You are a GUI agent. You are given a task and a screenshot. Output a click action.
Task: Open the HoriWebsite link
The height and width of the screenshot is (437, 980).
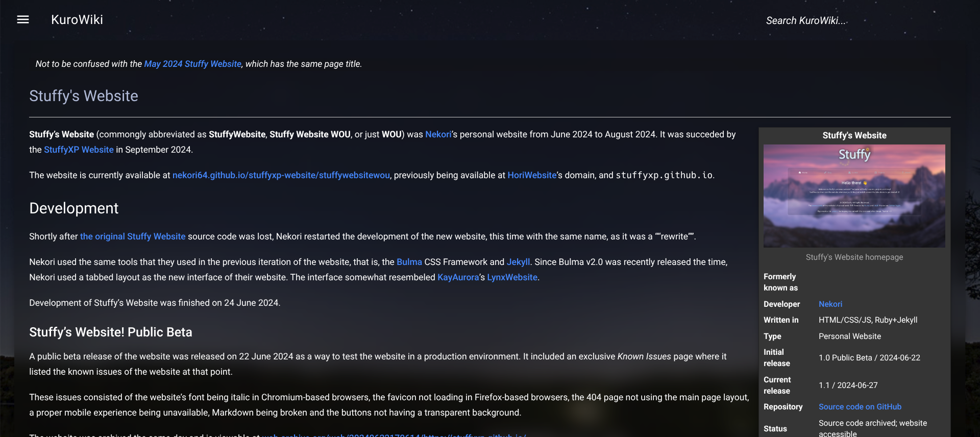[532, 175]
